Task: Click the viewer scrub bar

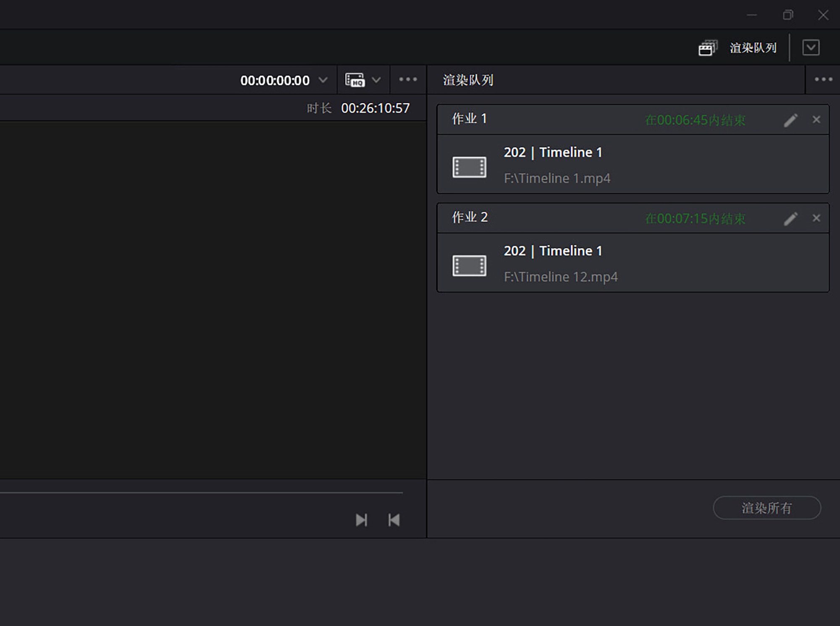Action: pyautogui.click(x=202, y=492)
